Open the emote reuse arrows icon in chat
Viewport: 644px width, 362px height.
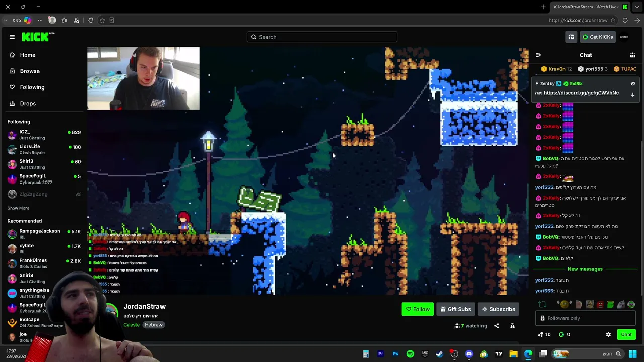pos(542,304)
